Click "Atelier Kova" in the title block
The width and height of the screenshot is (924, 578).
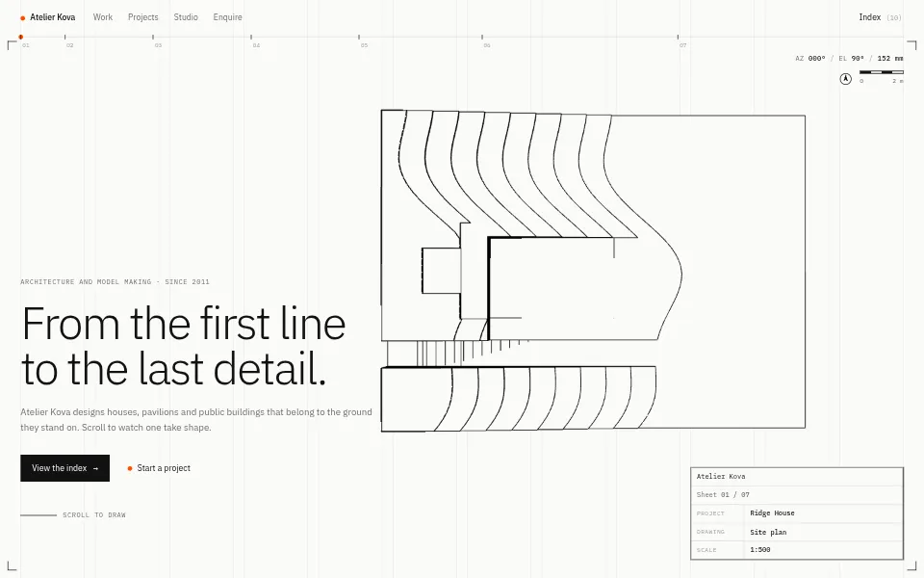(721, 477)
